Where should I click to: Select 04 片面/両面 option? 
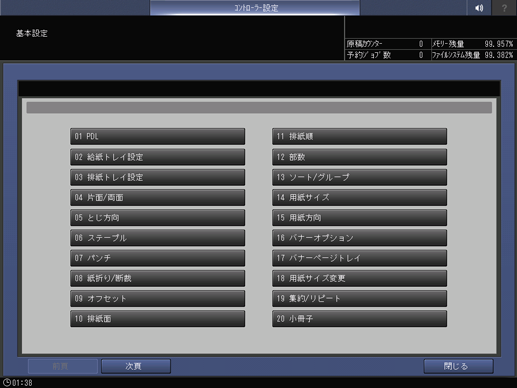pos(158,197)
